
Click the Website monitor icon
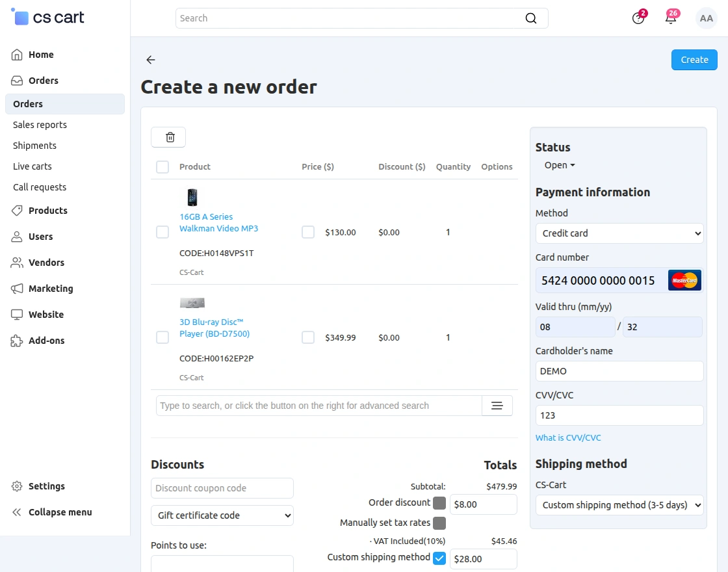[17, 315]
